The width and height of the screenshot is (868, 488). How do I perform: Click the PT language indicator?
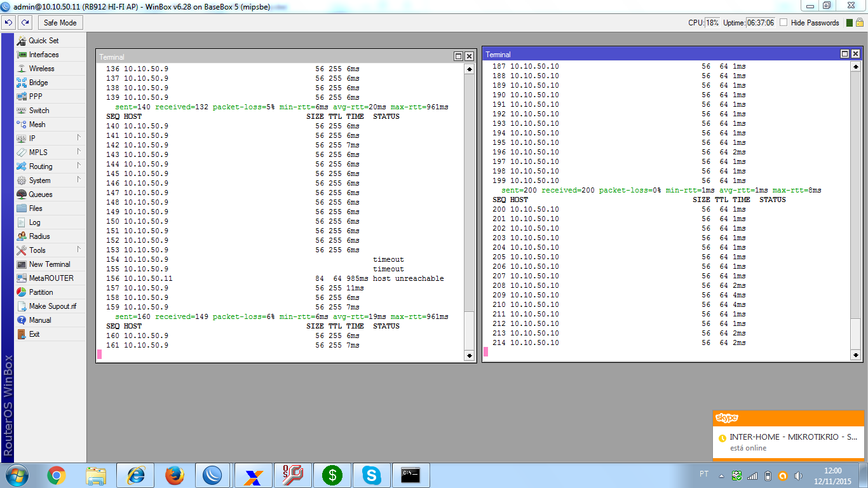pyautogui.click(x=703, y=474)
